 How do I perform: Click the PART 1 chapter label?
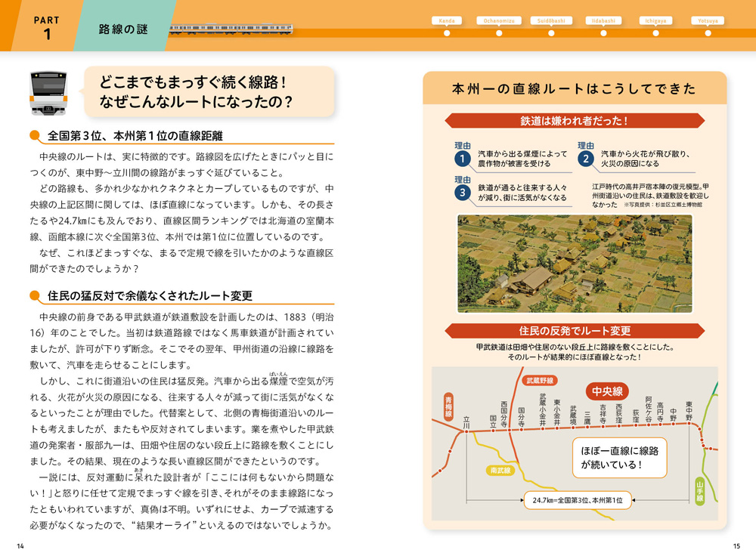click(x=47, y=27)
